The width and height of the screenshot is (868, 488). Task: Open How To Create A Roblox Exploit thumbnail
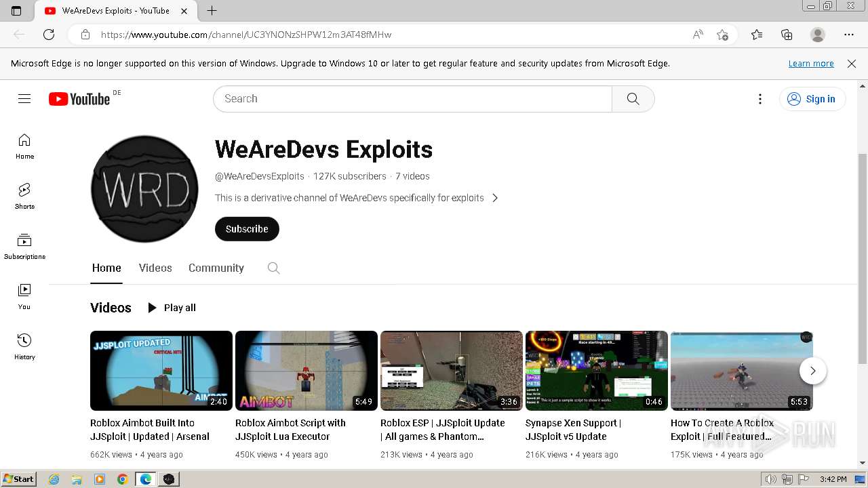[x=742, y=371]
